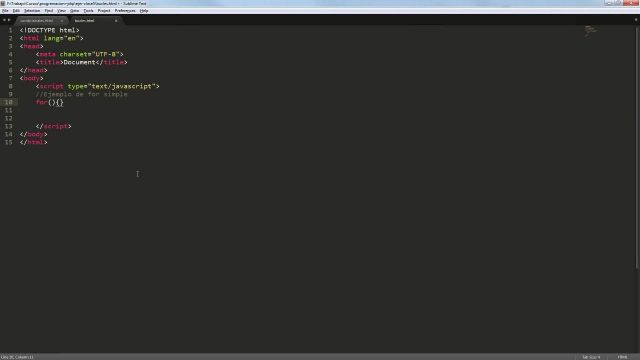This screenshot has height=360, width=640.
Task: Click the minimap code preview
Action: pyautogui.click(x=590, y=31)
